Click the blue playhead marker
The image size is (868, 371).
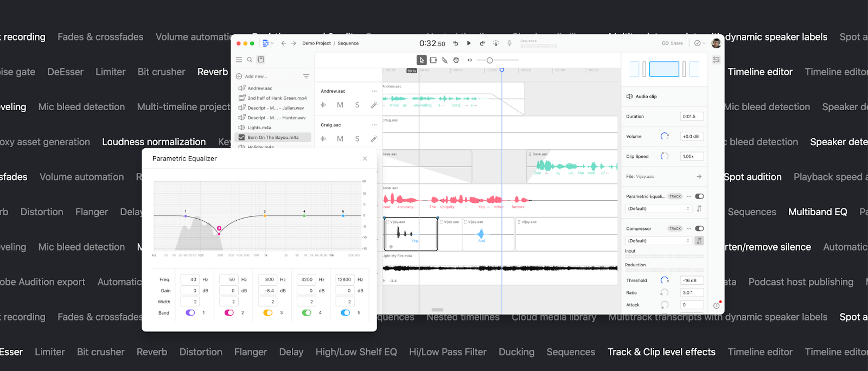pos(502,70)
